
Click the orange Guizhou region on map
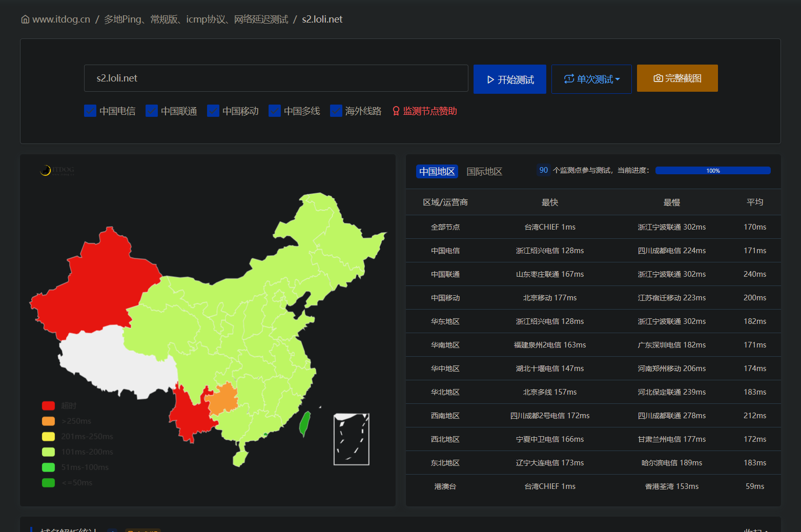click(x=223, y=398)
